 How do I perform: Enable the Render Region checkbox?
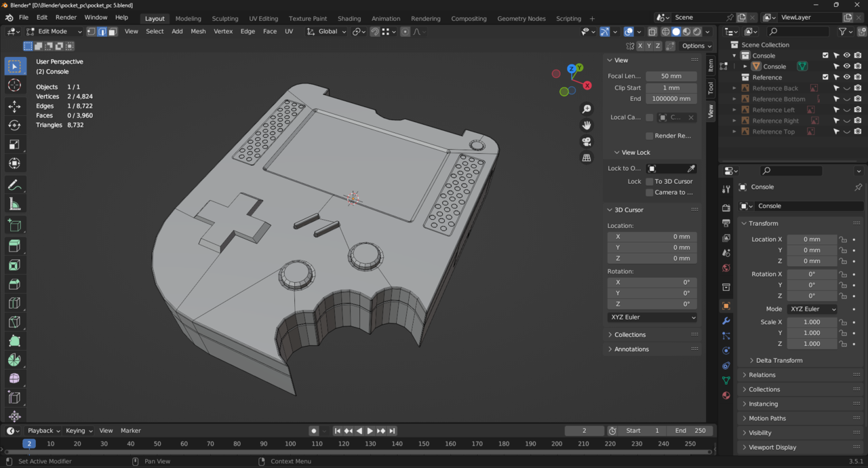click(650, 136)
